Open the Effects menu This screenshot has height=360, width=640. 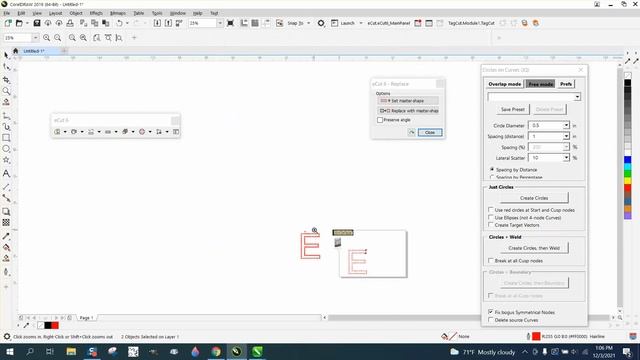(96, 13)
